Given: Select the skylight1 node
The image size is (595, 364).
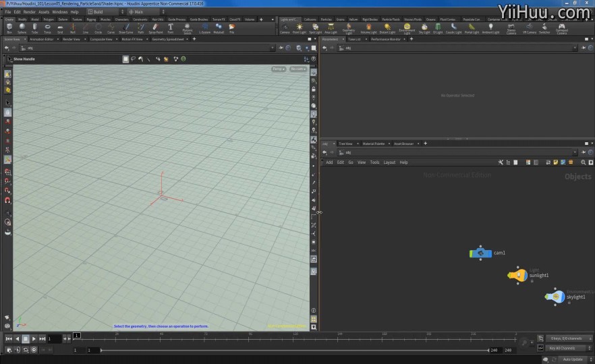Looking at the screenshot, I should click(x=555, y=297).
